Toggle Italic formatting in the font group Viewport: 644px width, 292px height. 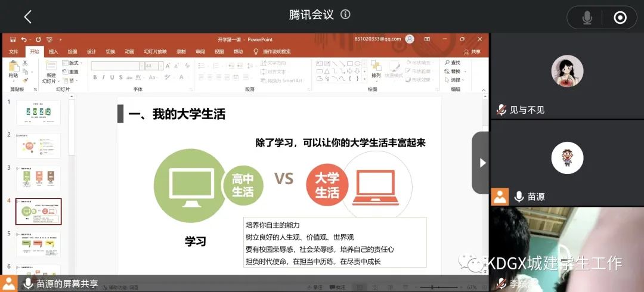[x=103, y=77]
